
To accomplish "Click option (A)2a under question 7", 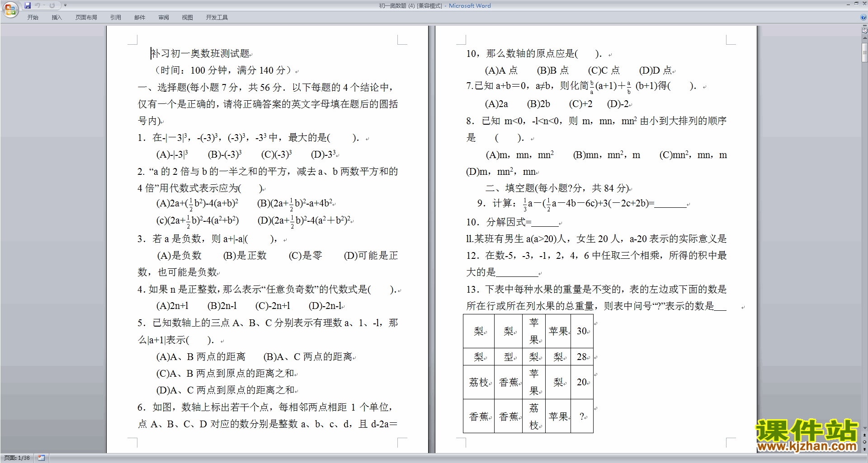I will 496,104.
